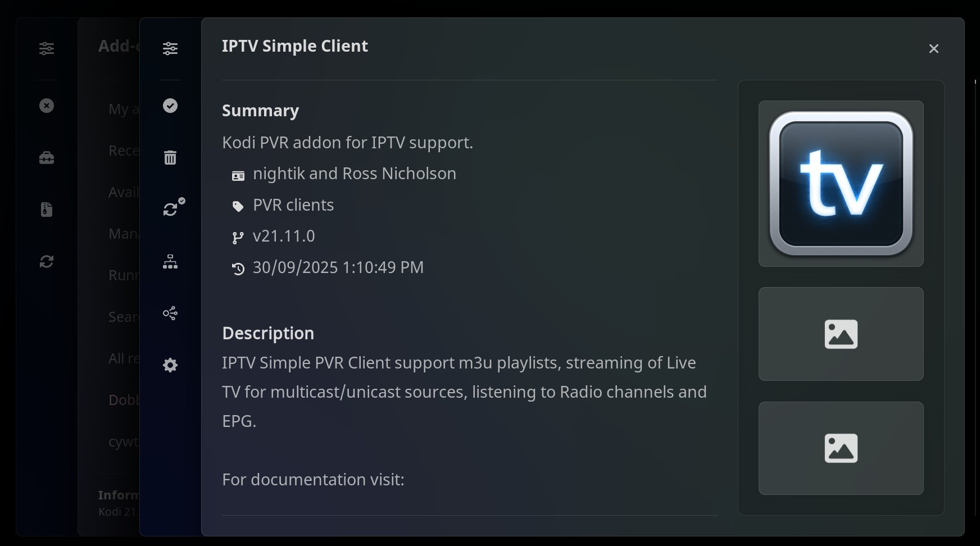Click the toolbox icon in far-left sidebar
Viewport: 980px width, 546px height.
point(47,158)
